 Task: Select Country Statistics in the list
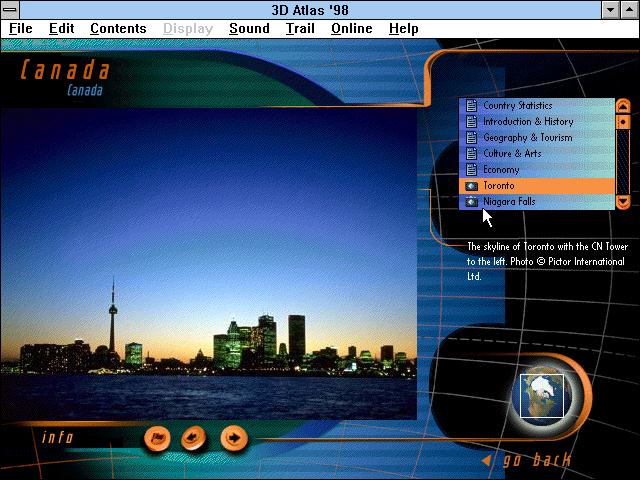[537, 105]
